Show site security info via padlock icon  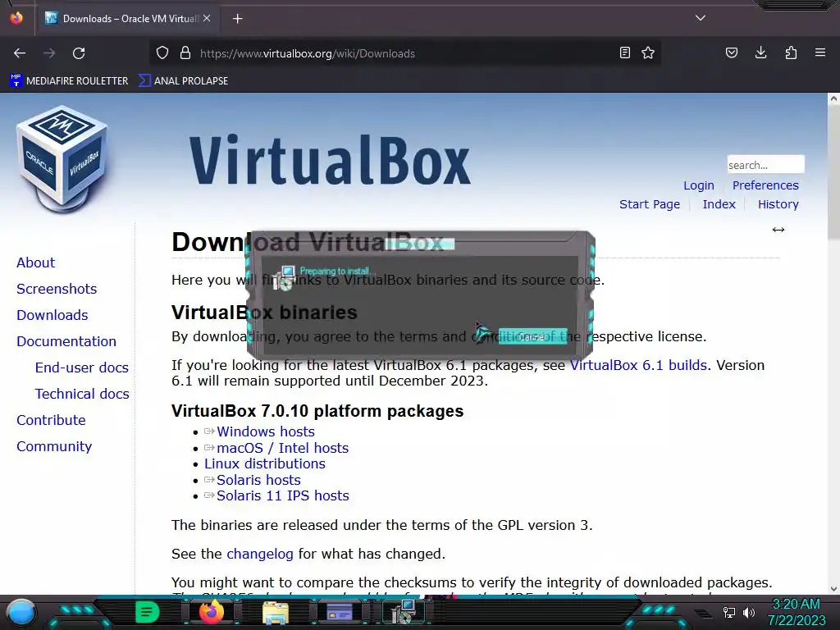pos(185,53)
